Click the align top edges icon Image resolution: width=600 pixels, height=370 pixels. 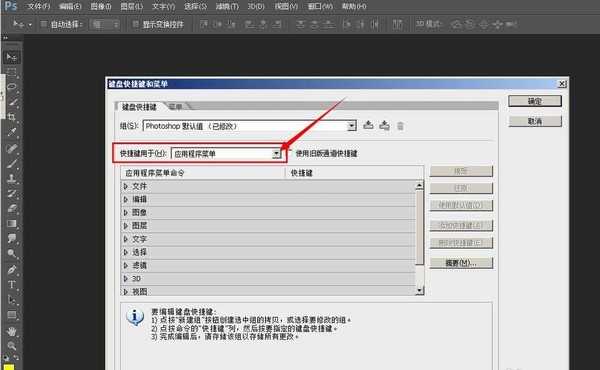204,24
